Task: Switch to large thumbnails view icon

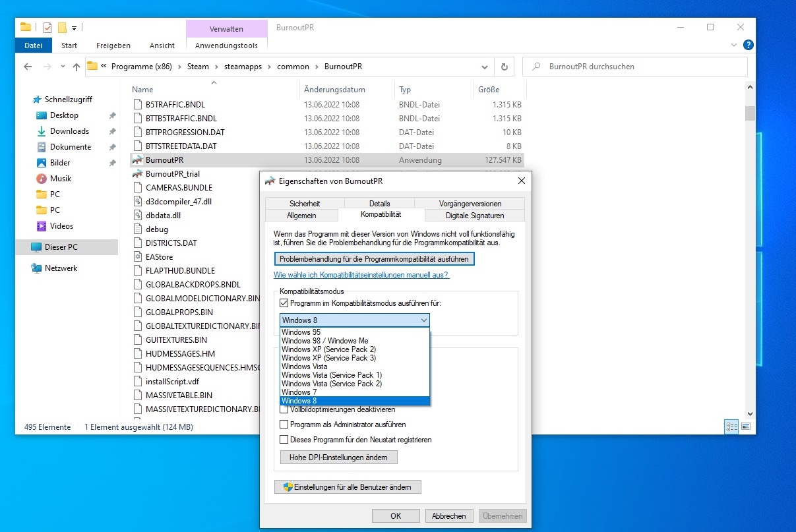Action: [x=746, y=427]
